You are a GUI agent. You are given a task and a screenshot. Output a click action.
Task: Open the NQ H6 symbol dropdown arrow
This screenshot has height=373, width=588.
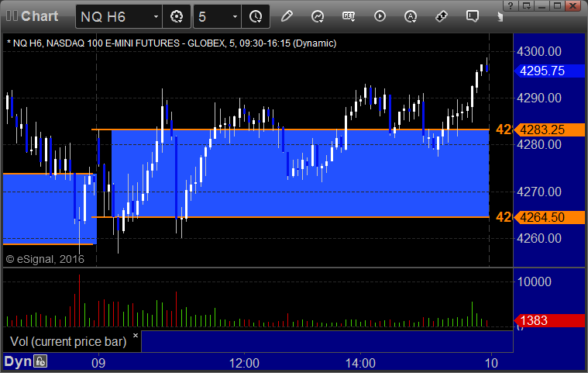[x=156, y=17]
